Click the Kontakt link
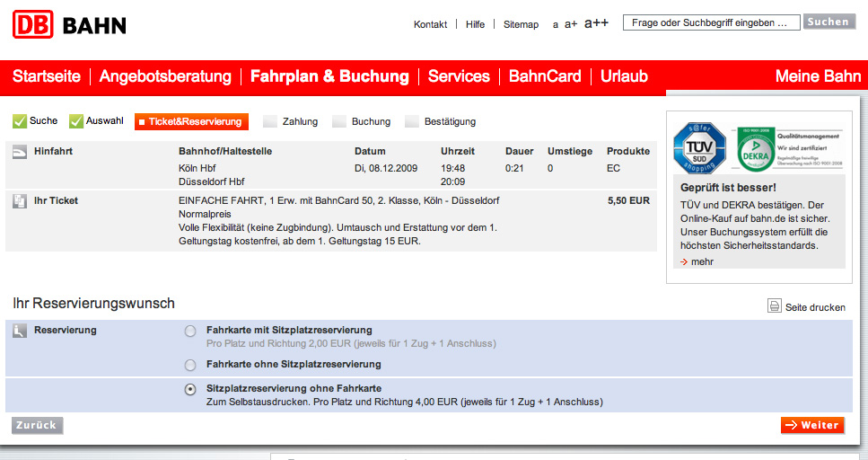Screen dimensions: 868x460 [430, 24]
